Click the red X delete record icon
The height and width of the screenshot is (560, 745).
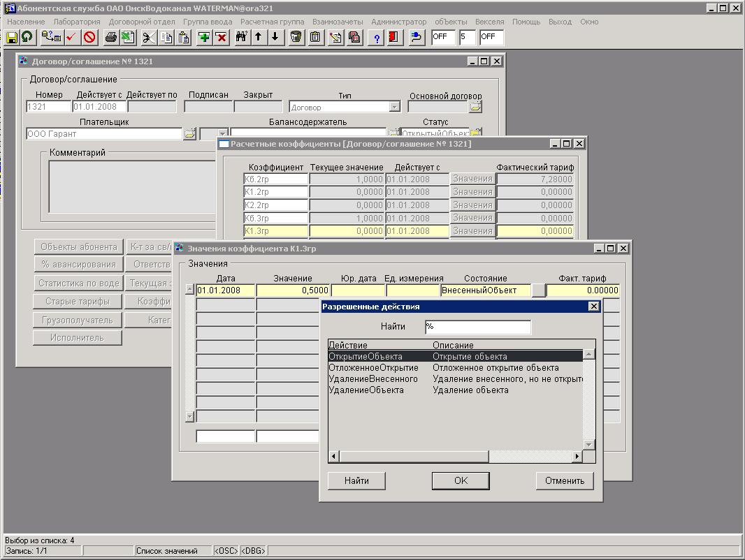point(221,37)
